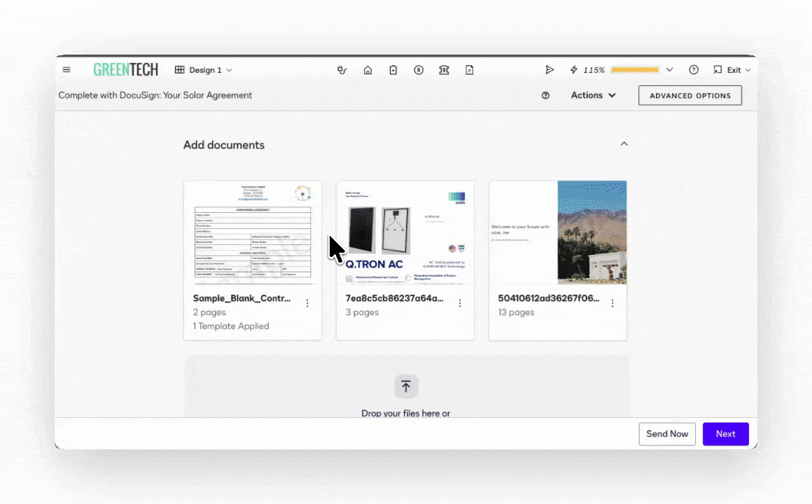This screenshot has width=812, height=504.
Task: Click the house icon in toolbar
Action: pyautogui.click(x=367, y=70)
